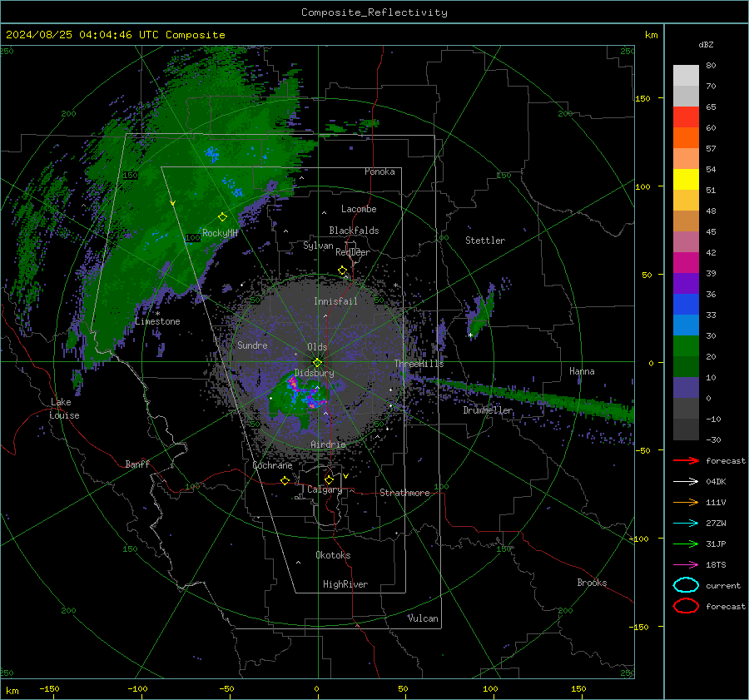The width and height of the screenshot is (749, 700).
Task: Select the yellow diamond marker below Cochrane
Action: point(285,480)
